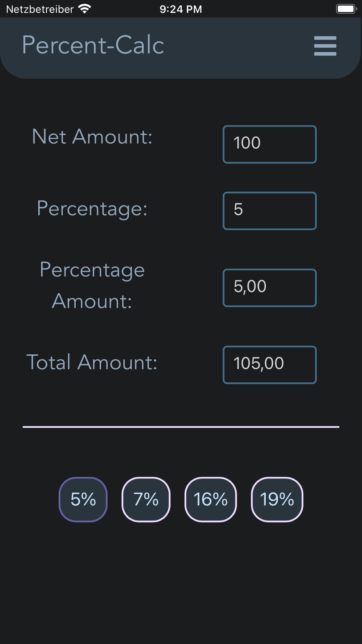Tap the Wi-Fi icon in status bar
This screenshot has width=362, height=644.
[85, 9]
